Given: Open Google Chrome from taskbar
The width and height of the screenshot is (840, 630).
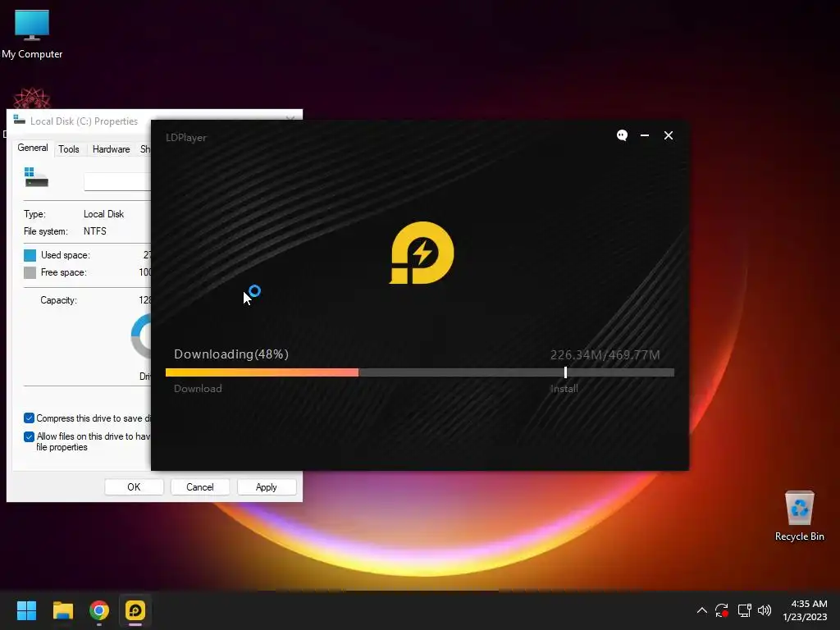Looking at the screenshot, I should pyautogui.click(x=99, y=610).
